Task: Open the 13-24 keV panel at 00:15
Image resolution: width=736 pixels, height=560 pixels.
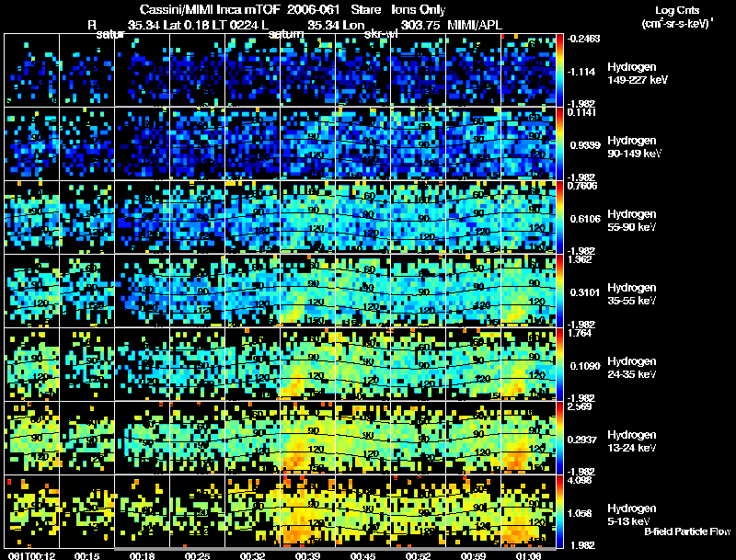Action: tap(86, 438)
